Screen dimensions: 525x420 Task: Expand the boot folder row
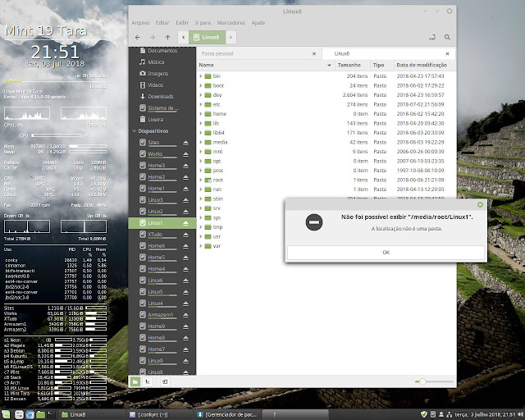(x=200, y=85)
